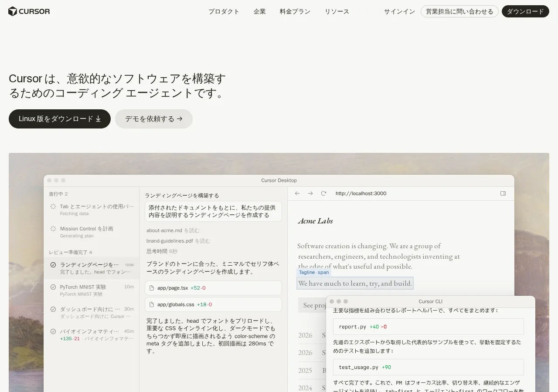This screenshot has width=558, height=392.
Task: Open the 企業 menu
Action: (260, 11)
